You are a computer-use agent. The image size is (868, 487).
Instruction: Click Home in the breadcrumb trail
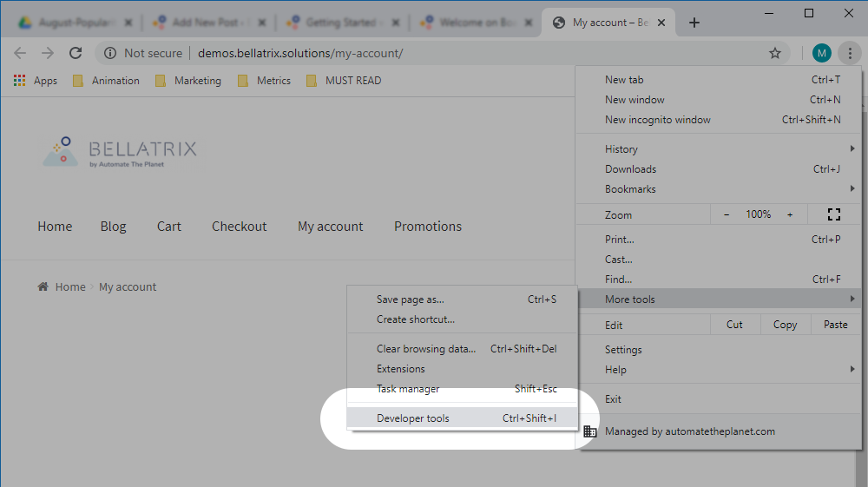click(x=70, y=286)
